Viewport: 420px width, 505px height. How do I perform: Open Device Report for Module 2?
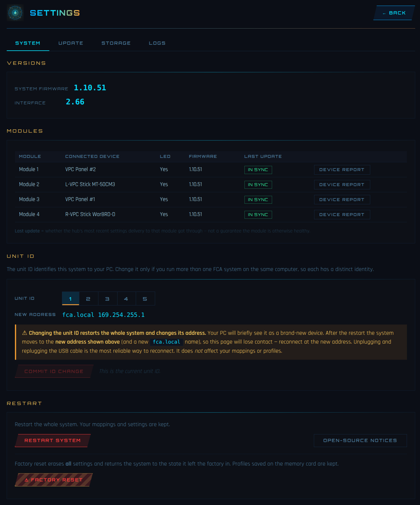342,185
